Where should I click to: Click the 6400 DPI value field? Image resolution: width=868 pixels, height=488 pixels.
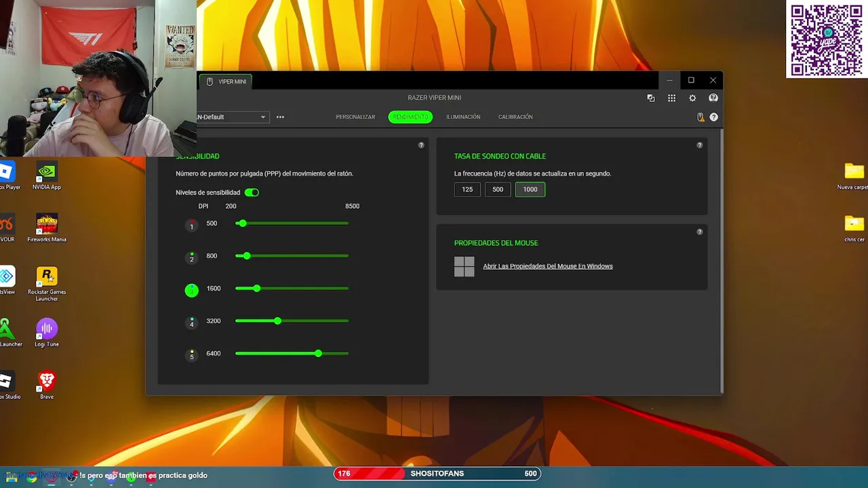(x=214, y=353)
